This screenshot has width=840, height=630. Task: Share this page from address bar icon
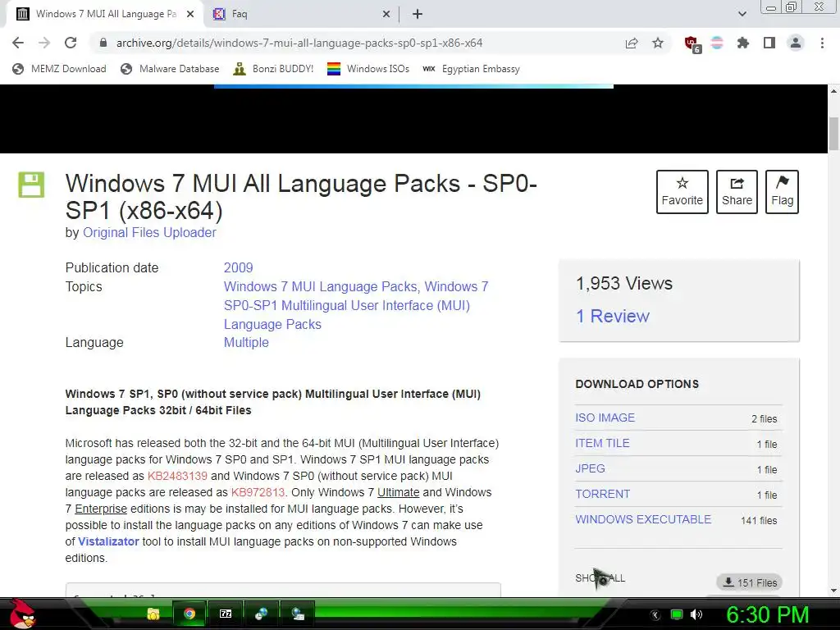pos(632,43)
